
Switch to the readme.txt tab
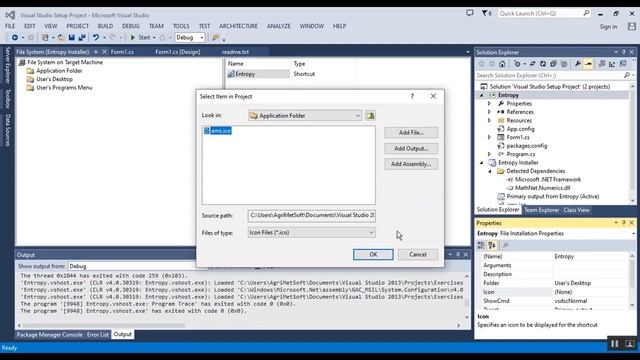[235, 52]
